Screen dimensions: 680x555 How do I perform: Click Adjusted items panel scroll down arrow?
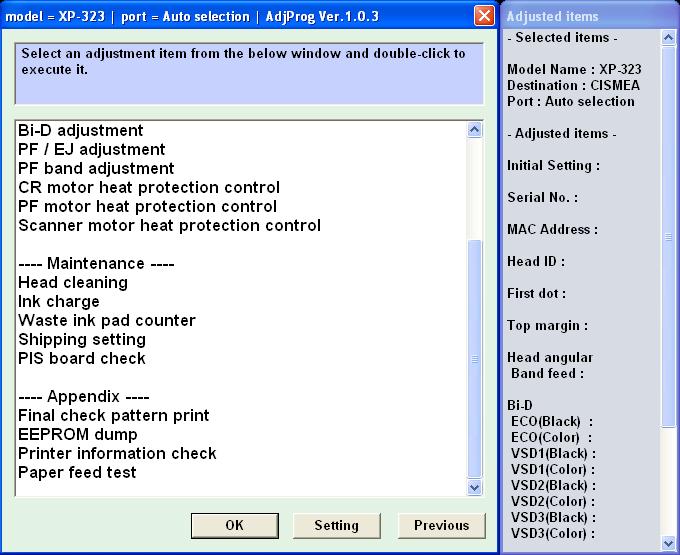tap(668, 542)
